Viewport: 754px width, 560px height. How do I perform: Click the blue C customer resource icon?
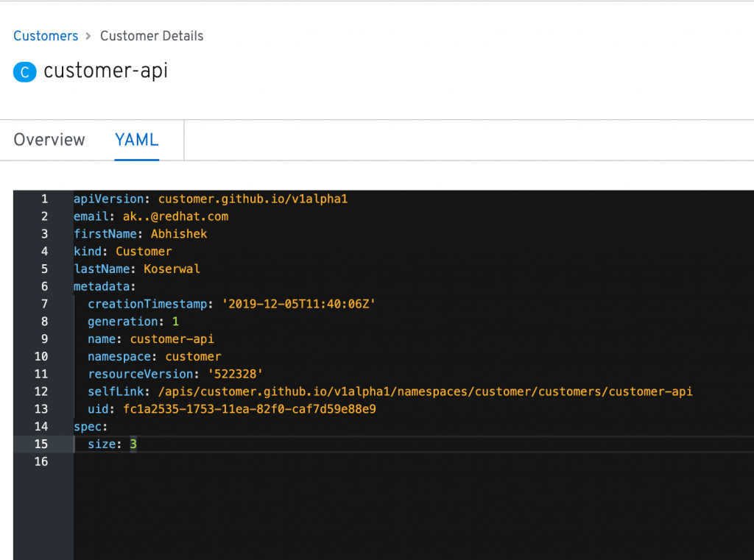tap(25, 71)
